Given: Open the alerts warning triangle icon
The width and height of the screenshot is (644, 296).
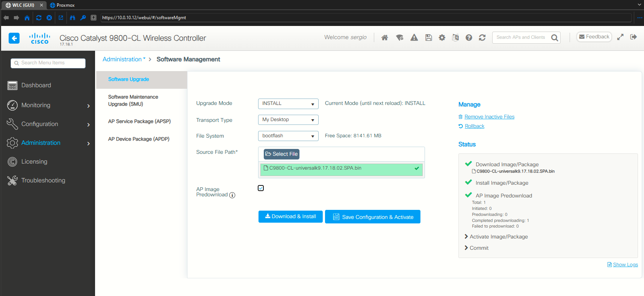Looking at the screenshot, I should point(414,38).
